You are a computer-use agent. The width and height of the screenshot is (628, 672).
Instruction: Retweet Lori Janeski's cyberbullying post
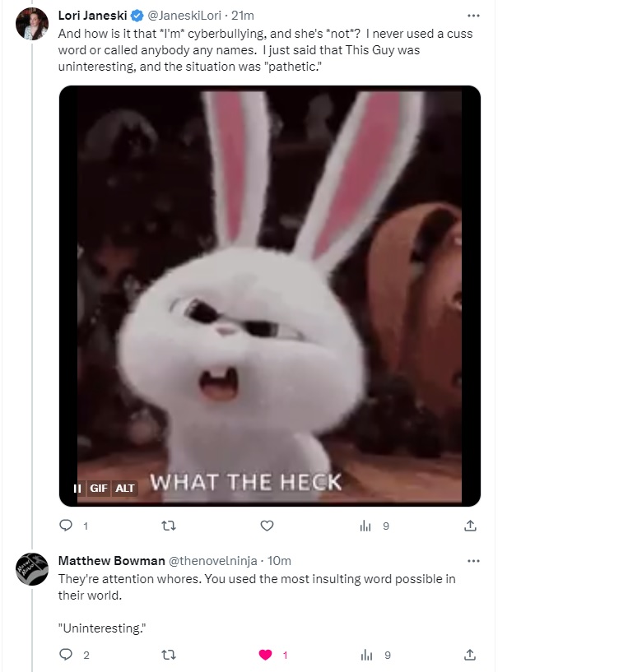(169, 526)
